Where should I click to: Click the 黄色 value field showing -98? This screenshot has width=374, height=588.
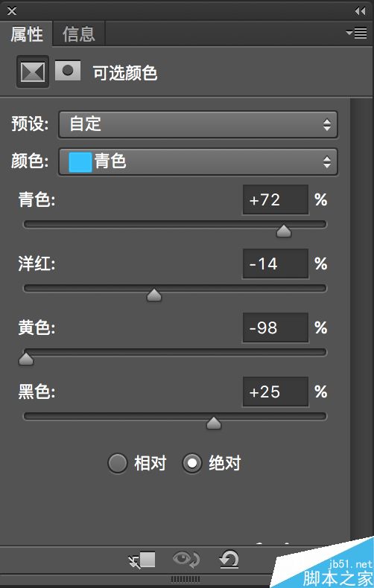click(x=276, y=328)
